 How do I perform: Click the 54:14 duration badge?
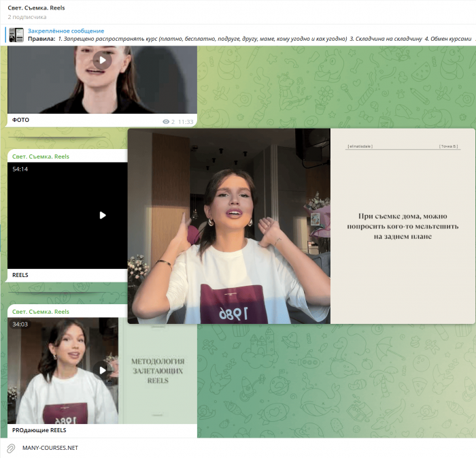(x=20, y=169)
